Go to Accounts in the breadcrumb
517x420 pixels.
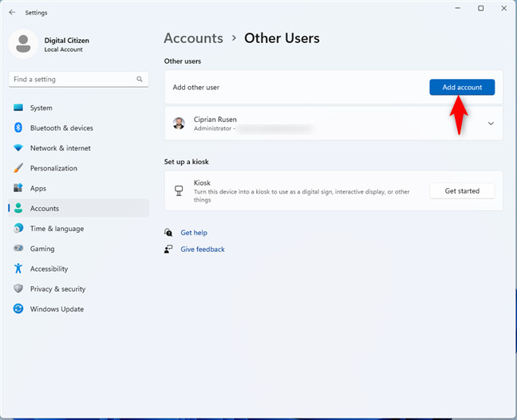point(193,38)
